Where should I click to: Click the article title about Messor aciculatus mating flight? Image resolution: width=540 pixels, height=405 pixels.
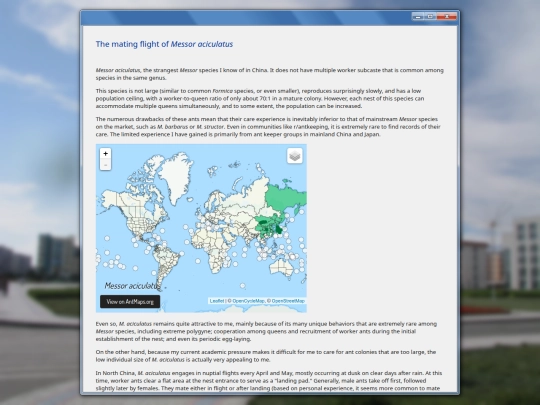pyautogui.click(x=164, y=44)
